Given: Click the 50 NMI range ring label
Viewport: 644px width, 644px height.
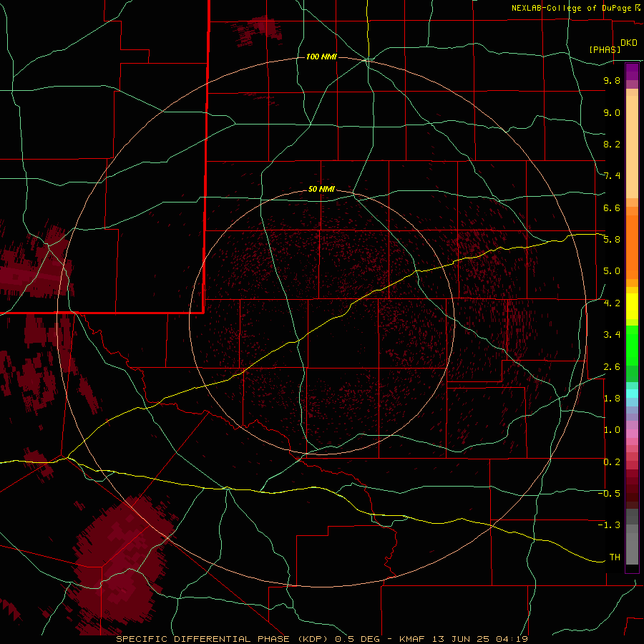Looking at the screenshot, I should (321, 189).
